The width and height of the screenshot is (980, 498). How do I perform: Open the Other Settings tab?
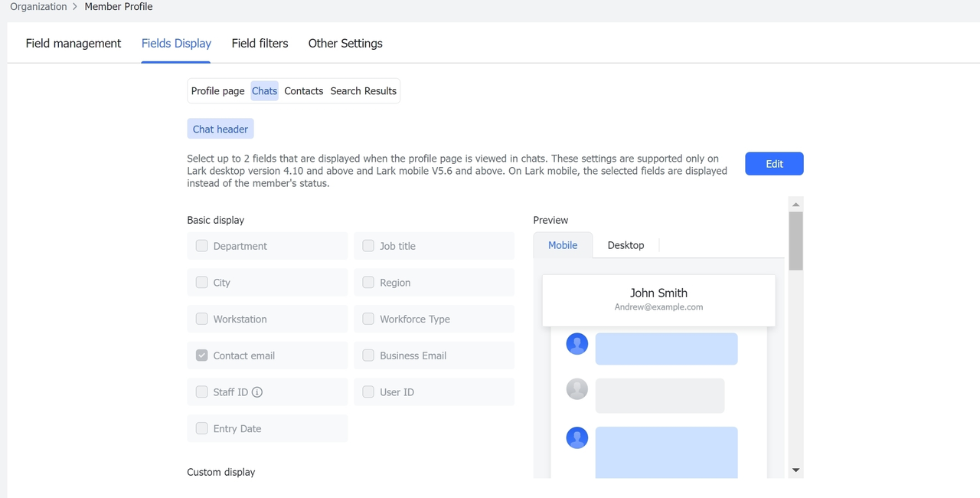(345, 44)
